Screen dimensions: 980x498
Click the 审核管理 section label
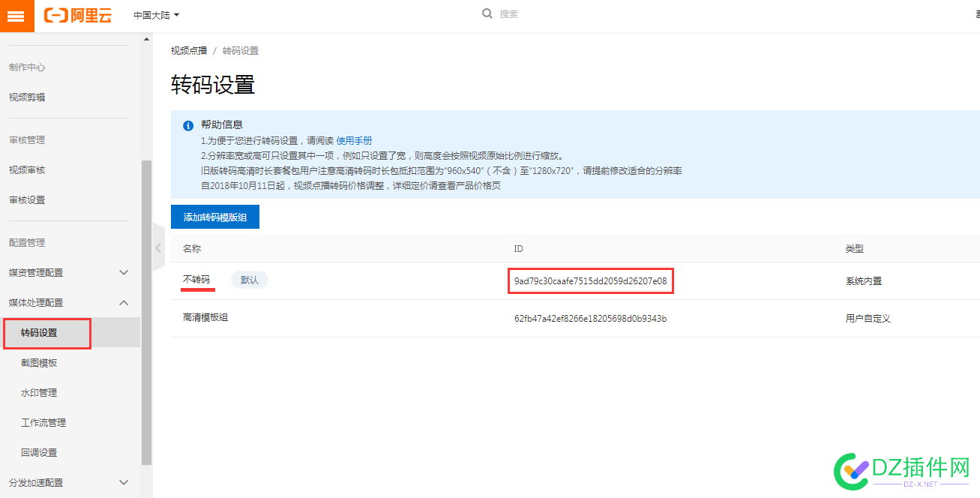[x=27, y=140]
